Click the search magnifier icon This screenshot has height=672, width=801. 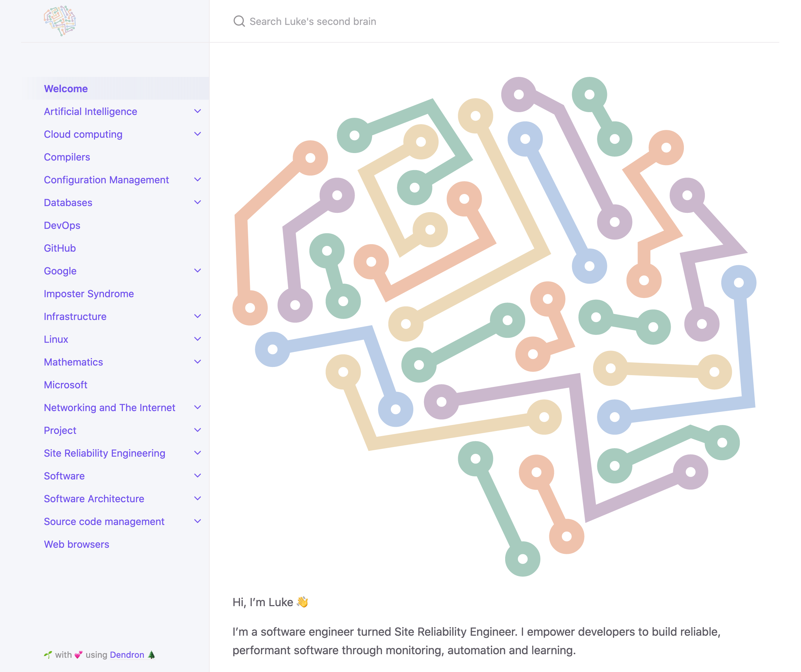click(239, 21)
